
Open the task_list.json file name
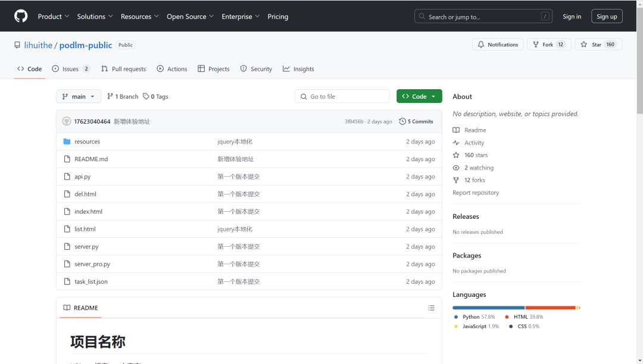[x=91, y=282]
